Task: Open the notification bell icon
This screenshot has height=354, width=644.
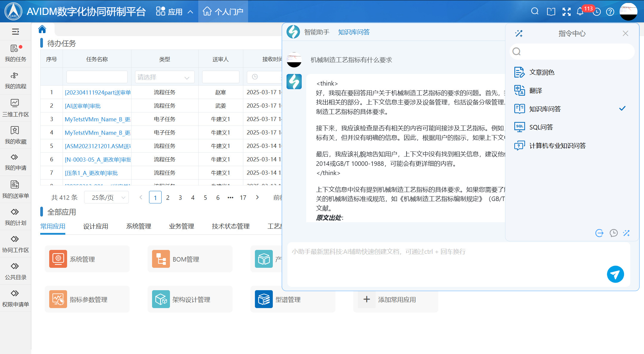Action: pos(580,12)
